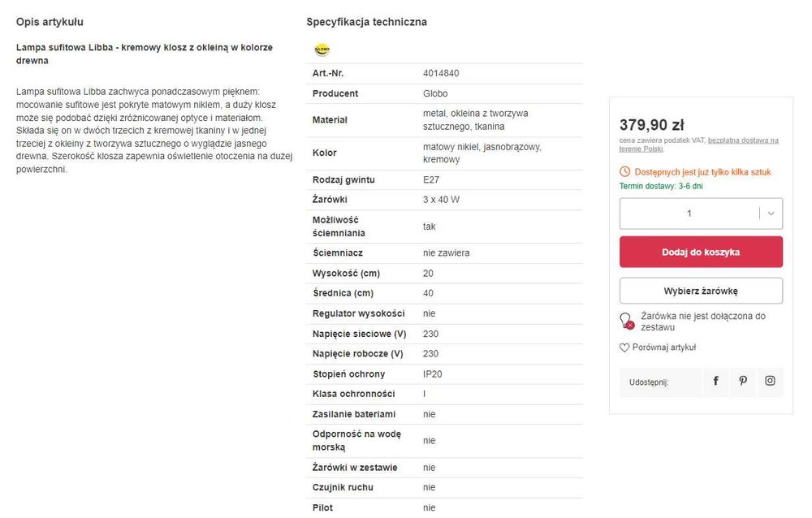Click the Wybierz żarówkę button

pyautogui.click(x=701, y=291)
